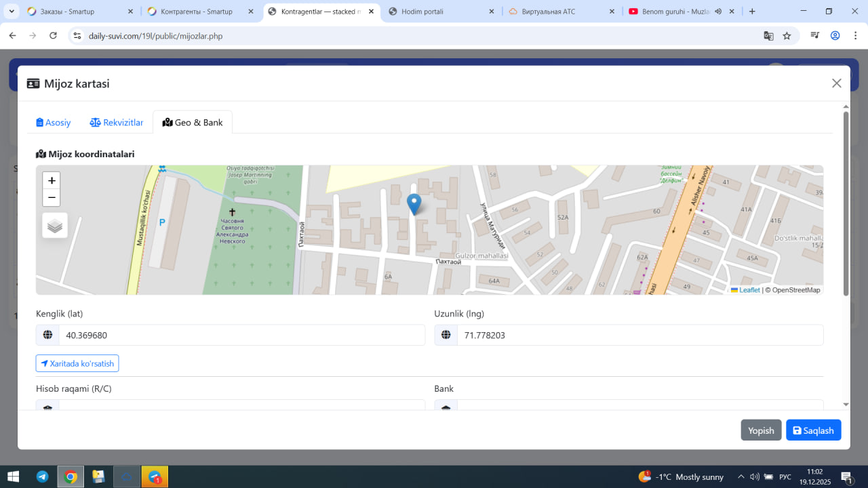
Task: Click the blue location marker pin
Action: [x=414, y=203]
